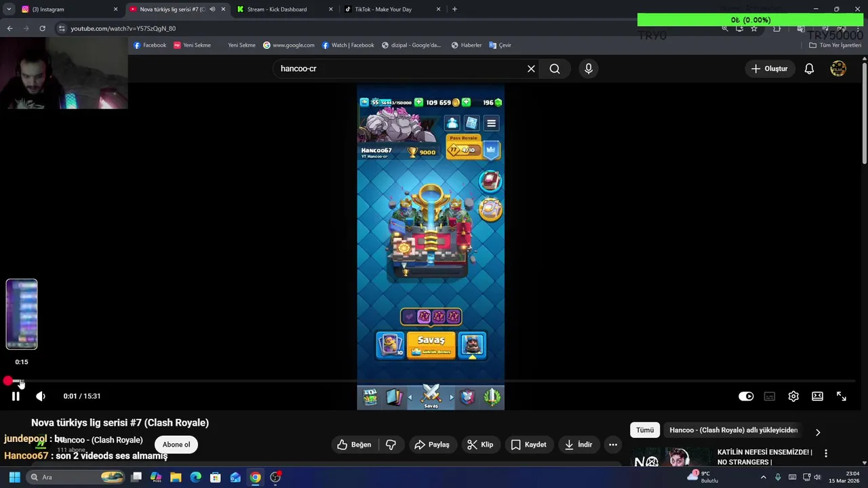Open Task View on taskbar
The height and width of the screenshot is (488, 868).
point(136,477)
